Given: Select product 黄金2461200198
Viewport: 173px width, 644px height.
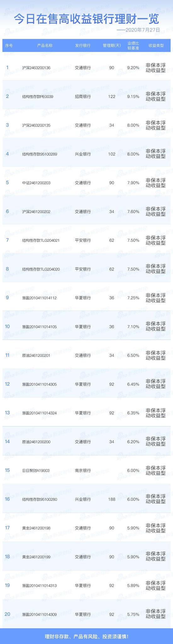Looking at the screenshot, I should (36, 528).
